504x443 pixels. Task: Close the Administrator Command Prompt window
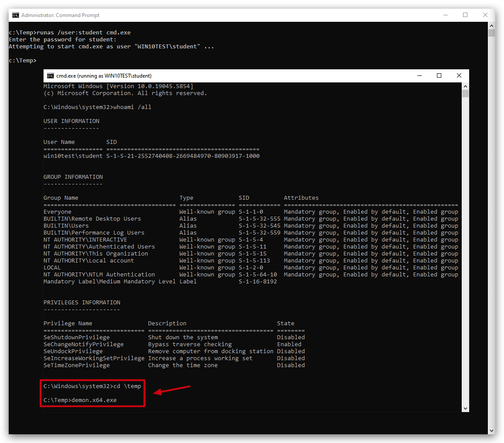(x=485, y=15)
